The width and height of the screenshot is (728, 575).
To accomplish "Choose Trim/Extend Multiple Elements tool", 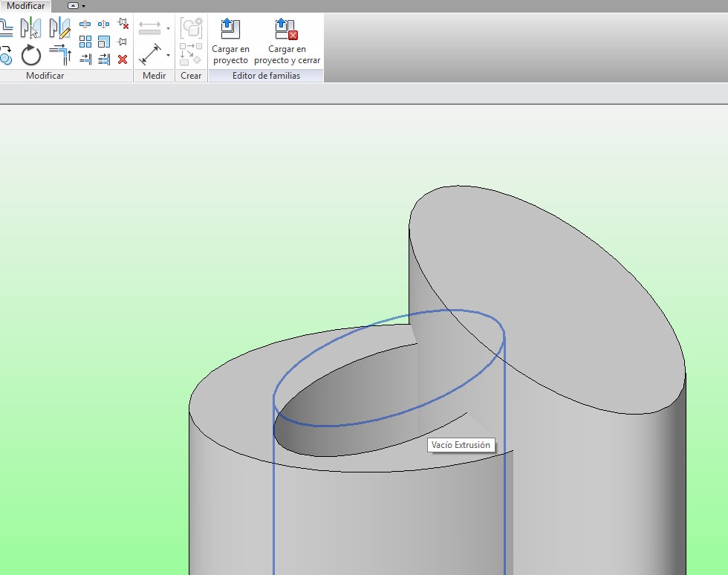I will 103,59.
